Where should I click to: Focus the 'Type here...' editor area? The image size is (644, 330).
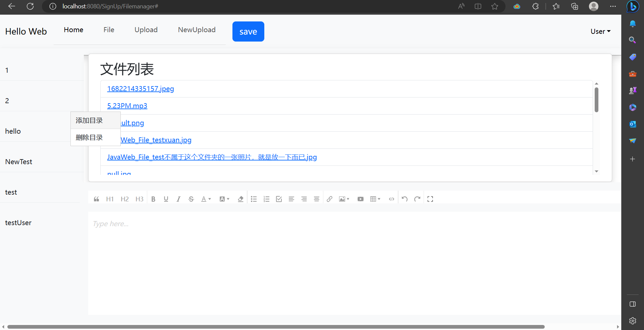pos(355,263)
